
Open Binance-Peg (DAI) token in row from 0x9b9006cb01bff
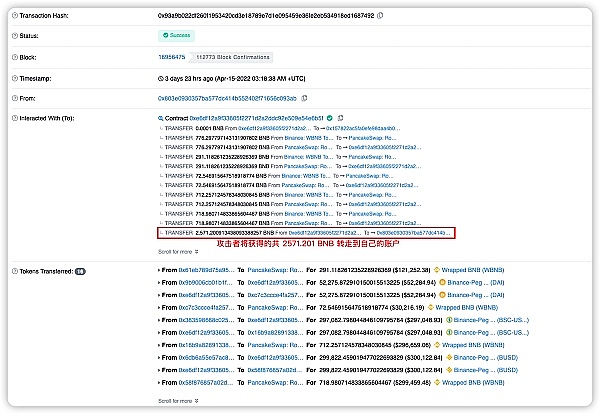(476, 282)
